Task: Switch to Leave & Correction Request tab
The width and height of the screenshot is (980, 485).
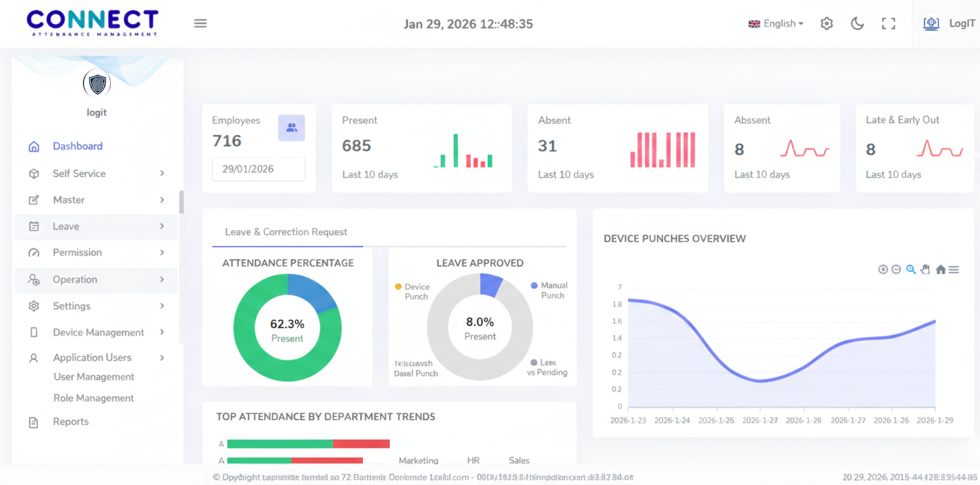Action: [x=286, y=232]
